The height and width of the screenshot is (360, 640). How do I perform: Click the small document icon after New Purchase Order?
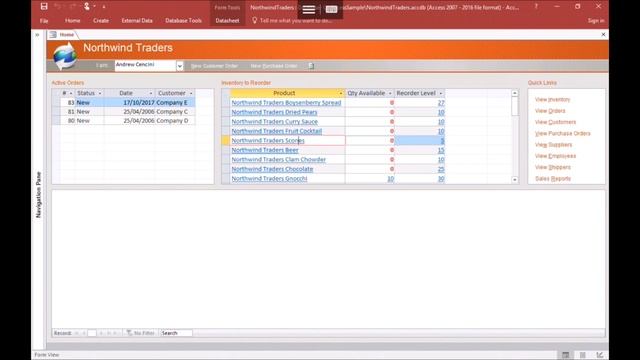click(x=311, y=66)
